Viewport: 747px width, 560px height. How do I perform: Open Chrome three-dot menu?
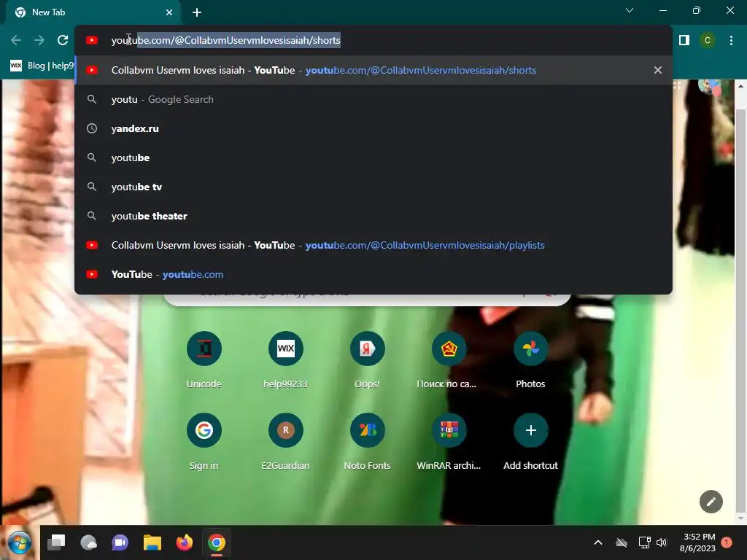coord(731,40)
